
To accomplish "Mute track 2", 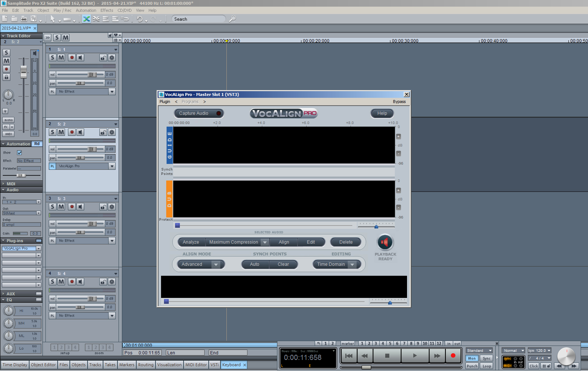I will [61, 132].
